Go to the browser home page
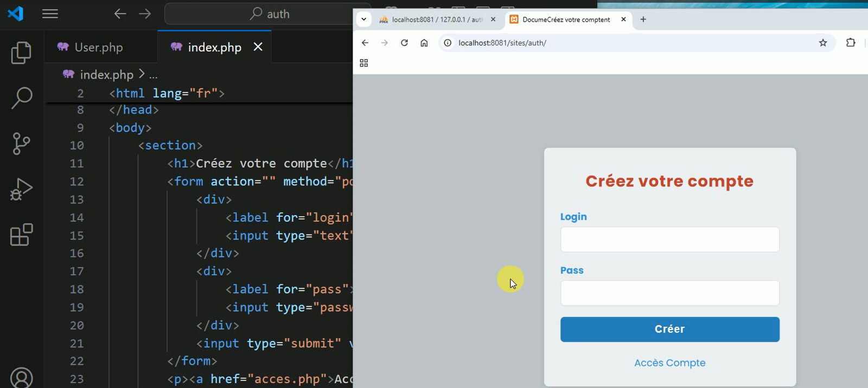This screenshot has height=388, width=868. (x=424, y=43)
